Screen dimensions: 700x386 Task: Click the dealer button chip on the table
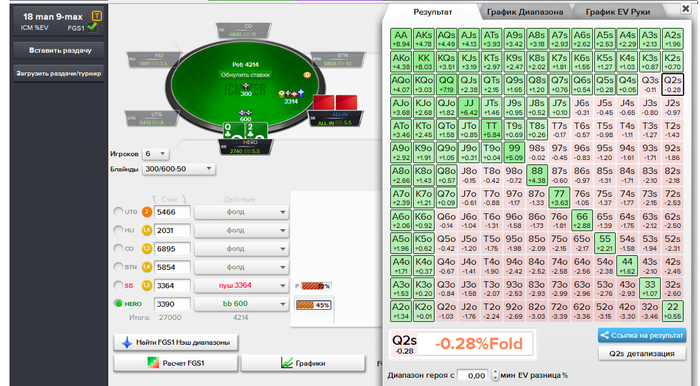coord(307,75)
